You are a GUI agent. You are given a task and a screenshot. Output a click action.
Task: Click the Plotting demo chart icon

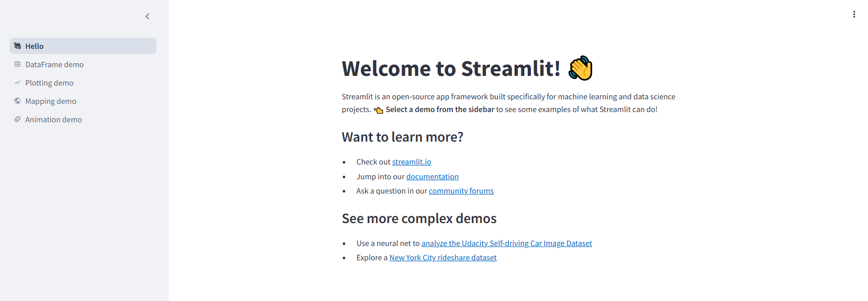tap(17, 83)
